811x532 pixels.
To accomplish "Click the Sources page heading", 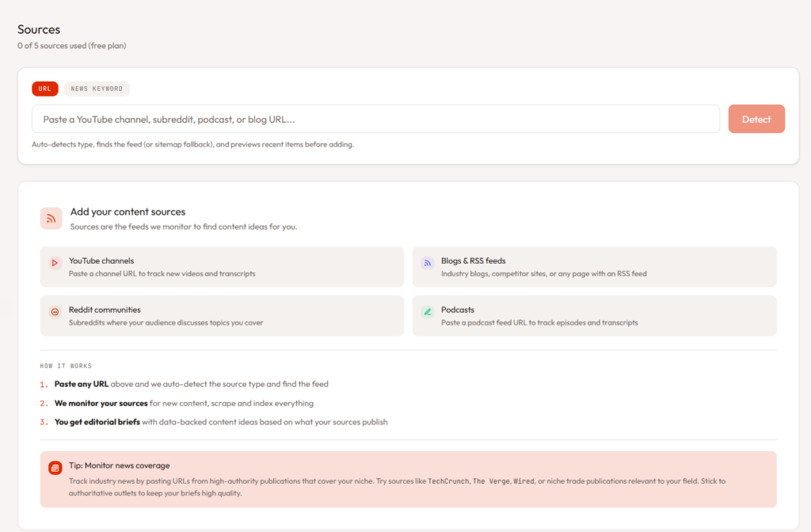I will click(39, 29).
